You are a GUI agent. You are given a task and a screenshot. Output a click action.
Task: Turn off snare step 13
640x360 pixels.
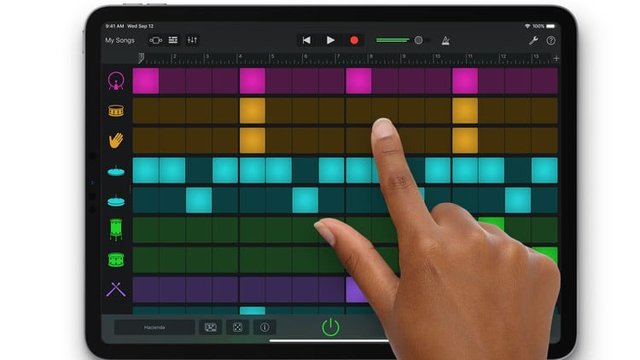tap(465, 111)
